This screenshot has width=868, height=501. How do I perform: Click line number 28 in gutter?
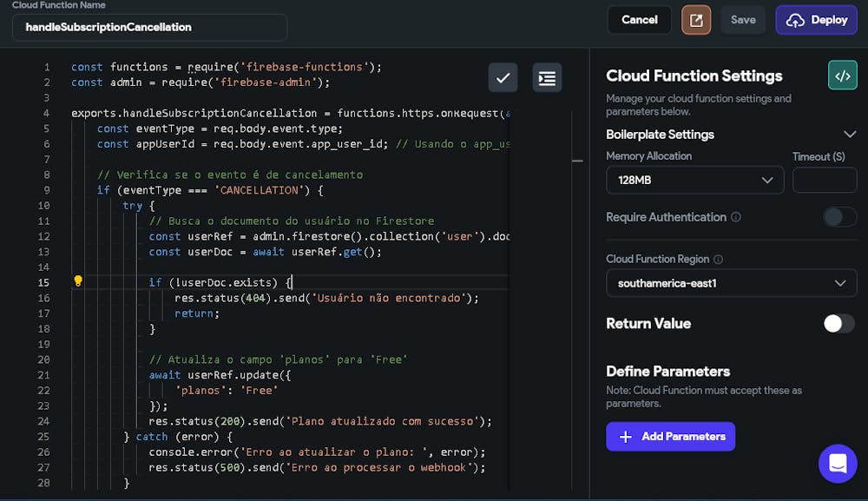tap(43, 483)
